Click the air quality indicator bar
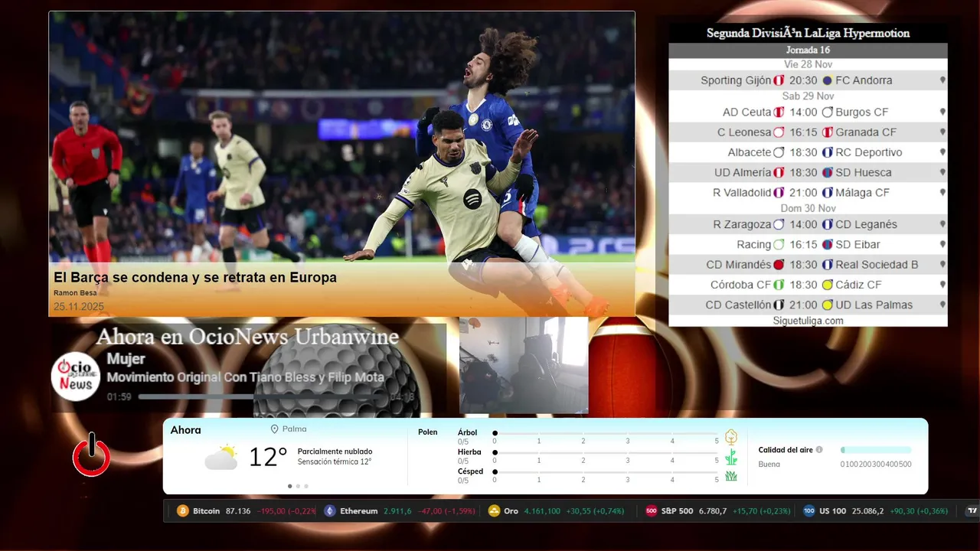The width and height of the screenshot is (980, 551). pyautogui.click(x=876, y=450)
